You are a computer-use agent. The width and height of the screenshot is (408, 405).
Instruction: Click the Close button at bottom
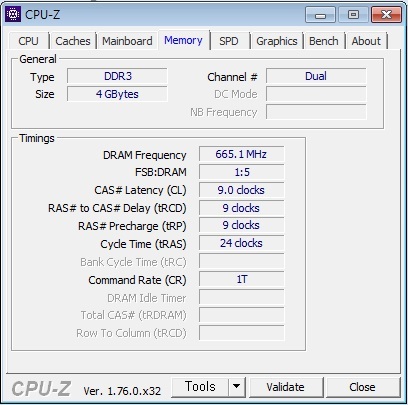click(362, 387)
